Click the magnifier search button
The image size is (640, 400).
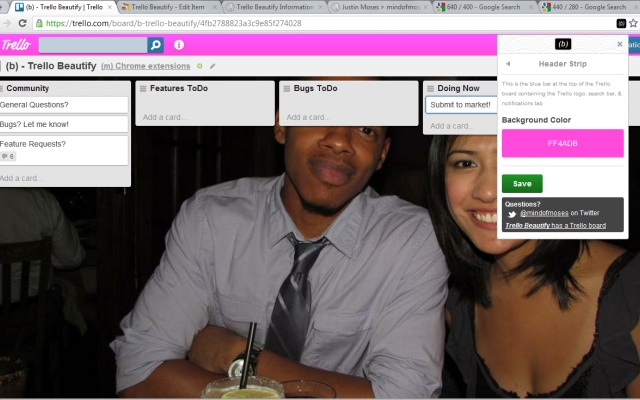156,45
